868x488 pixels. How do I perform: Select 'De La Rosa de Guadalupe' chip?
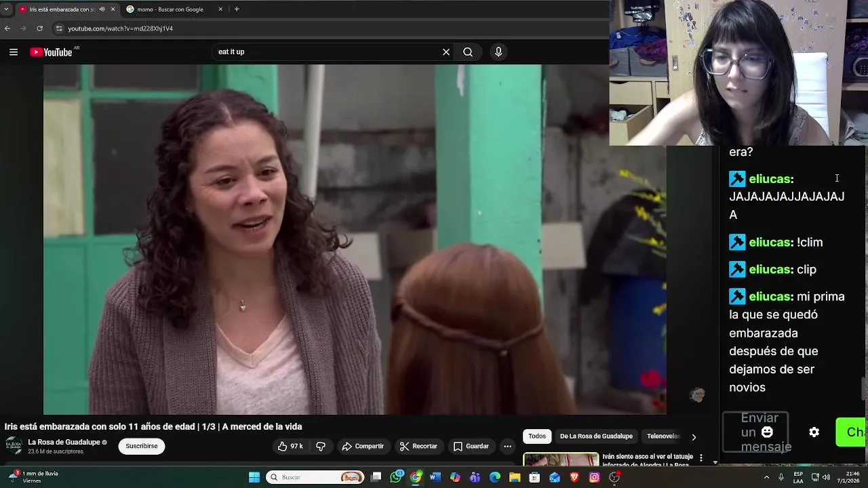pos(596,436)
